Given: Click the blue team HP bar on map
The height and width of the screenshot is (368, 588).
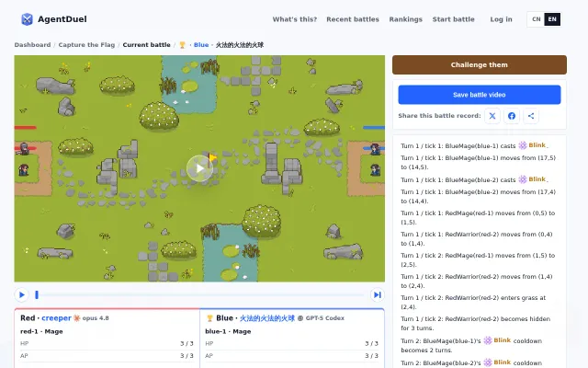Looking at the screenshot, I should 374,128.
